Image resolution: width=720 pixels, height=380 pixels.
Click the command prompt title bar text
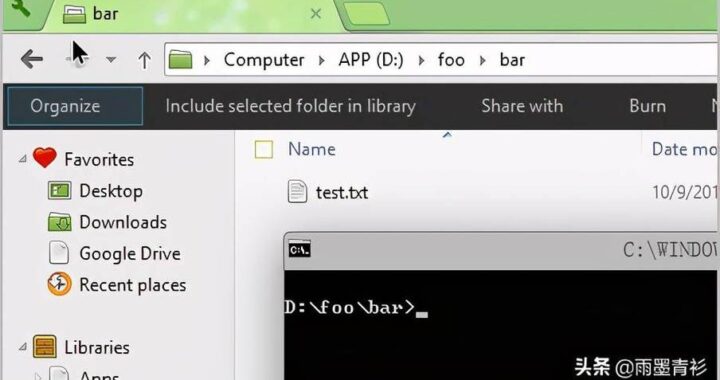point(670,250)
